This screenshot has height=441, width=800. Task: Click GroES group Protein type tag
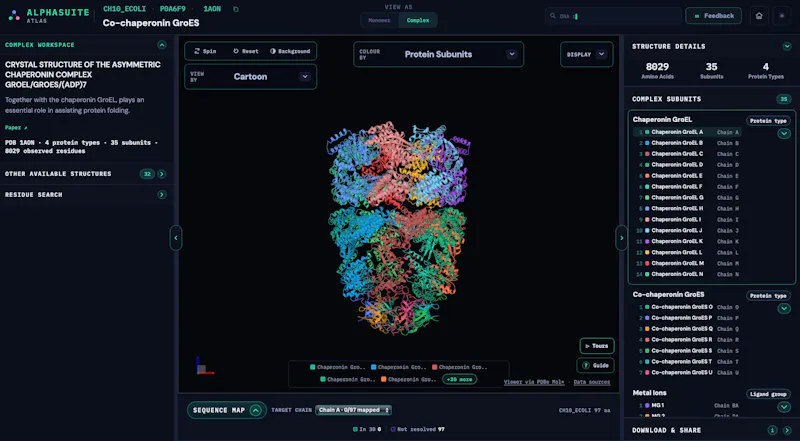tap(768, 296)
